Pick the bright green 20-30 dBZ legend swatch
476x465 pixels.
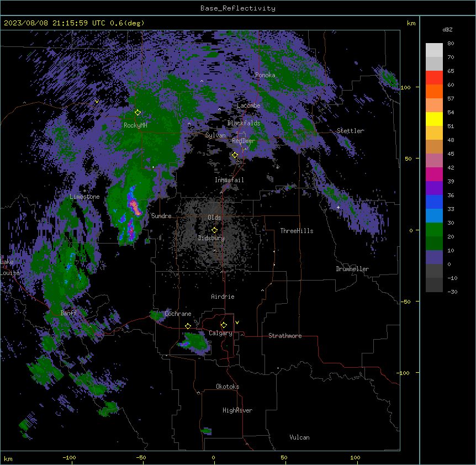point(434,230)
